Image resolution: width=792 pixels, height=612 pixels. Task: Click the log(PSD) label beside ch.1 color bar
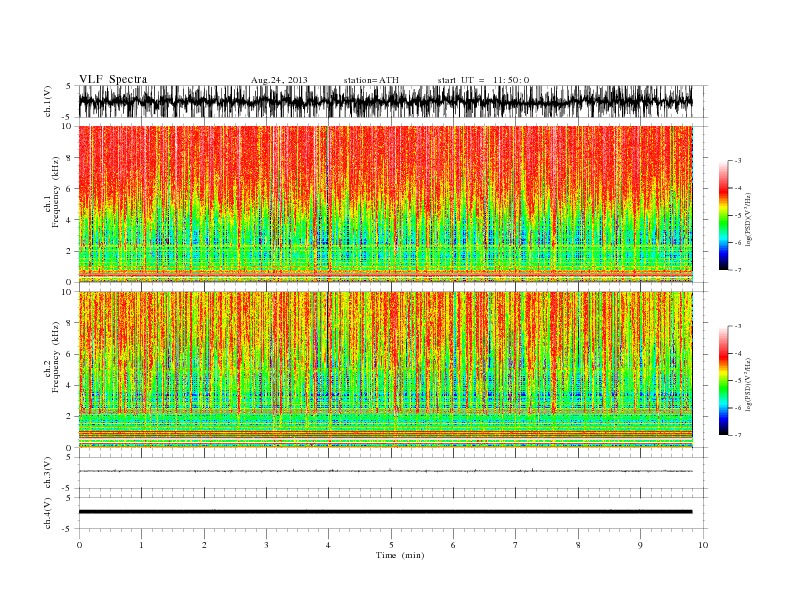(749, 220)
